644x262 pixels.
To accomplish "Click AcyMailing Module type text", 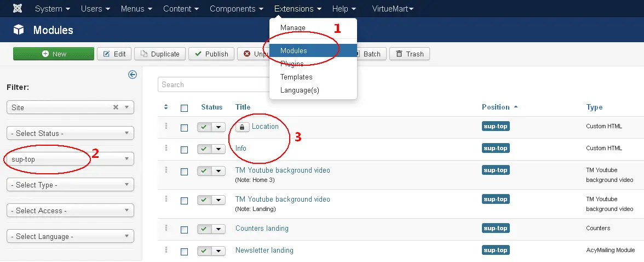I will [610, 250].
